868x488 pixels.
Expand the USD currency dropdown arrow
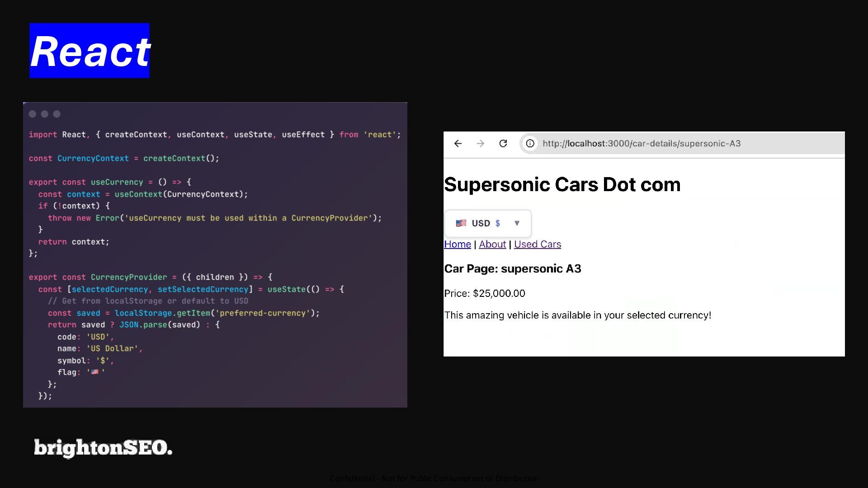coord(517,223)
